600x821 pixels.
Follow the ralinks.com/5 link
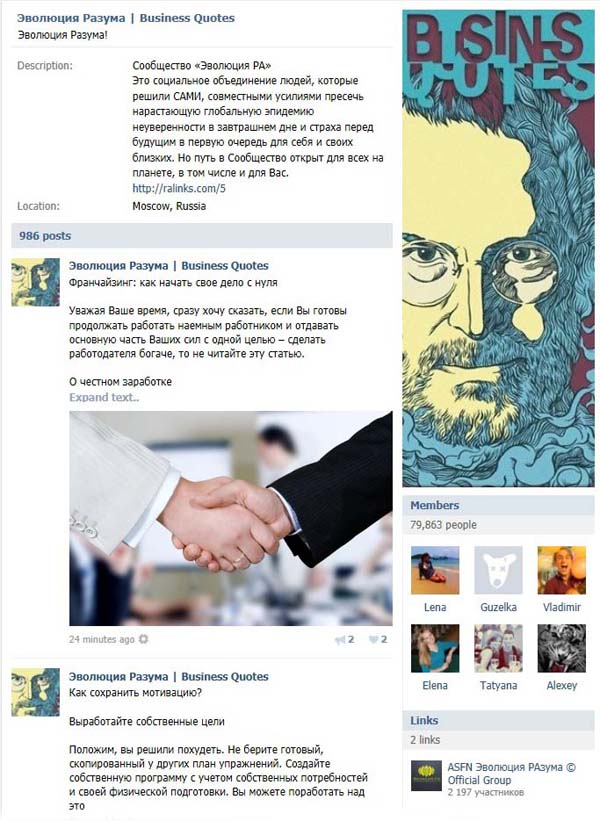[x=179, y=188]
